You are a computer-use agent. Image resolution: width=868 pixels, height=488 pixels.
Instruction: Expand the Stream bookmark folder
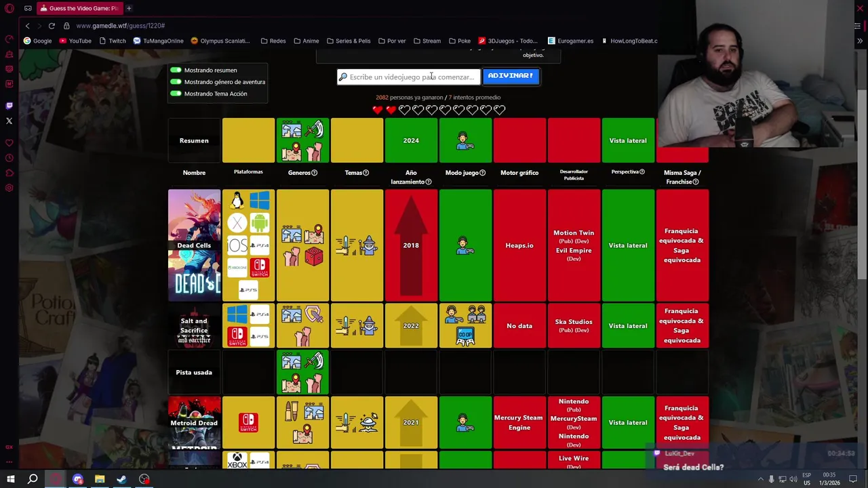[427, 41]
